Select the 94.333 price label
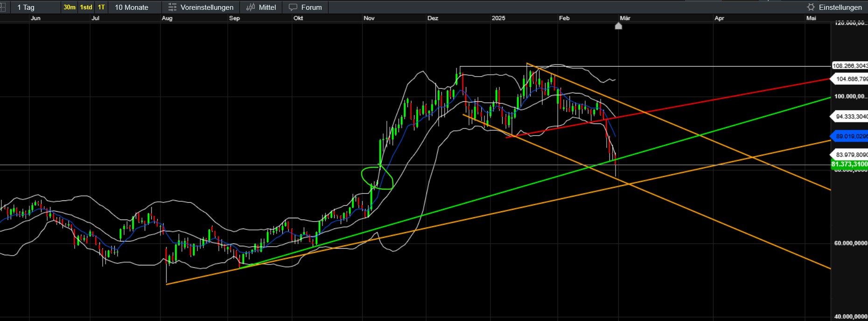The image size is (868, 321). [850, 117]
